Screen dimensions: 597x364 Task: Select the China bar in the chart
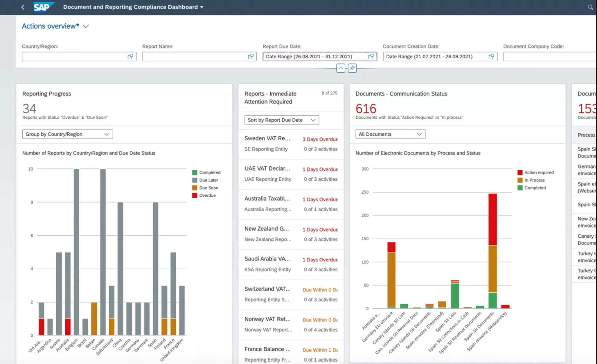120,269
